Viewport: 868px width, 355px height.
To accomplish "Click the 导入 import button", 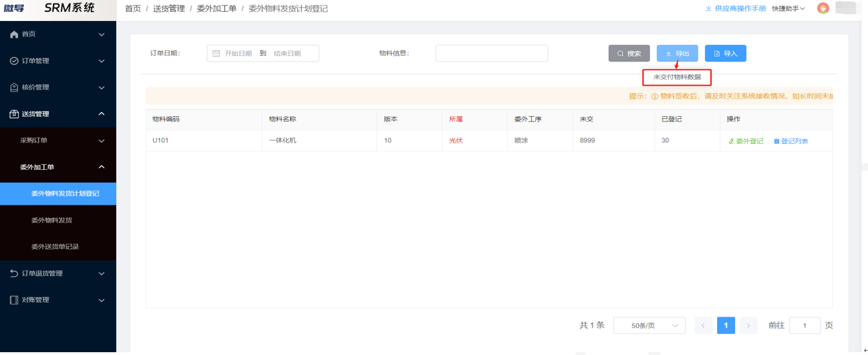I will coord(725,54).
